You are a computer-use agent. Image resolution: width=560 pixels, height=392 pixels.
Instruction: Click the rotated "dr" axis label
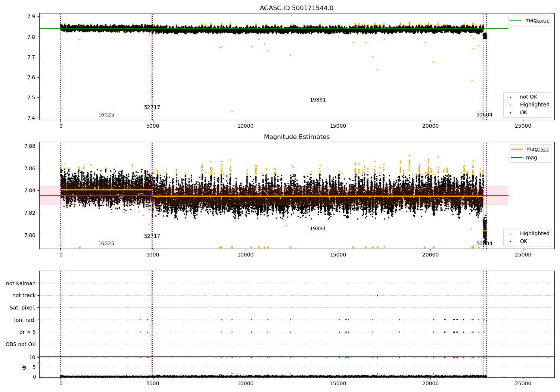(x=24, y=367)
